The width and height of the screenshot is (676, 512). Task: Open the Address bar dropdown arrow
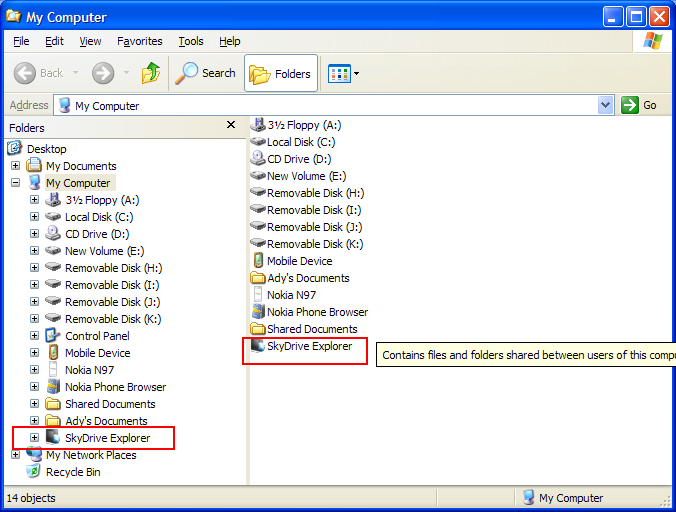coord(605,105)
